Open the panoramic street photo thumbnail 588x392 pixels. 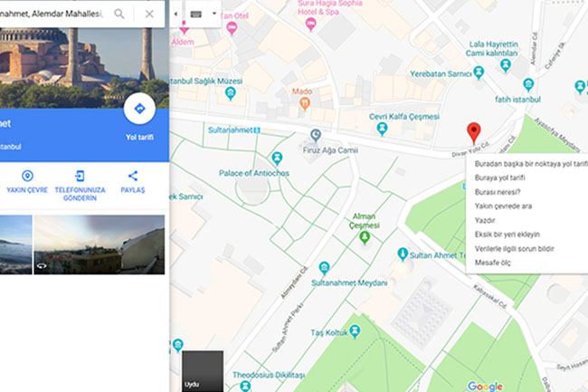(x=99, y=244)
